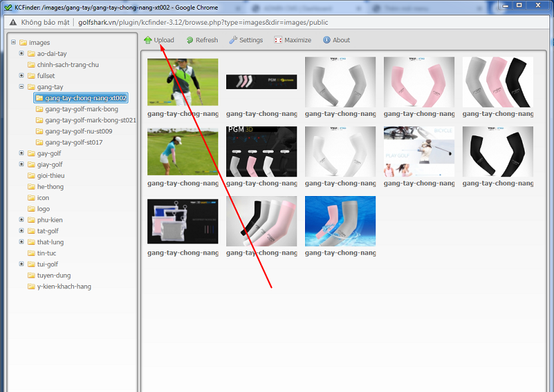Expand the phu-kien folder

tap(22, 220)
